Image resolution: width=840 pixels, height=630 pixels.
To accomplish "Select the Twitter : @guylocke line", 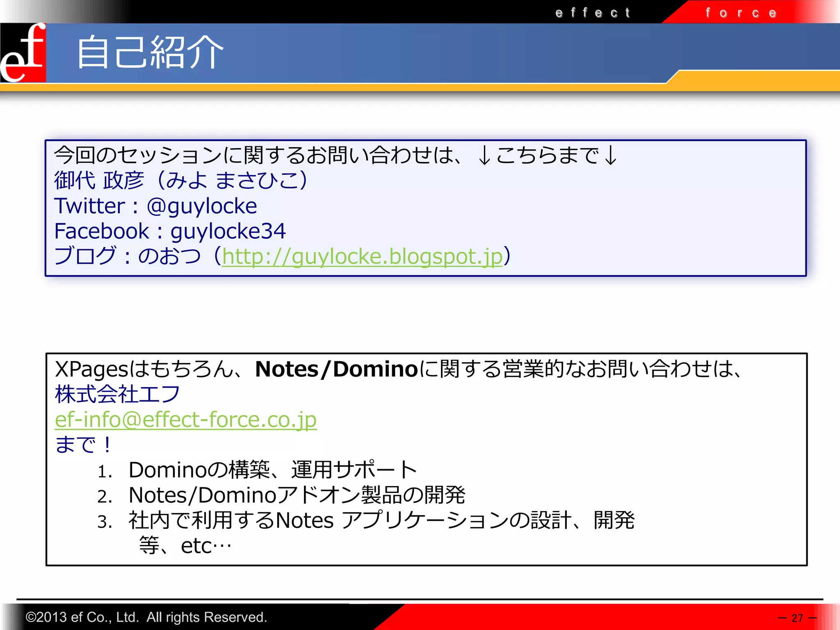I will pyautogui.click(x=155, y=206).
